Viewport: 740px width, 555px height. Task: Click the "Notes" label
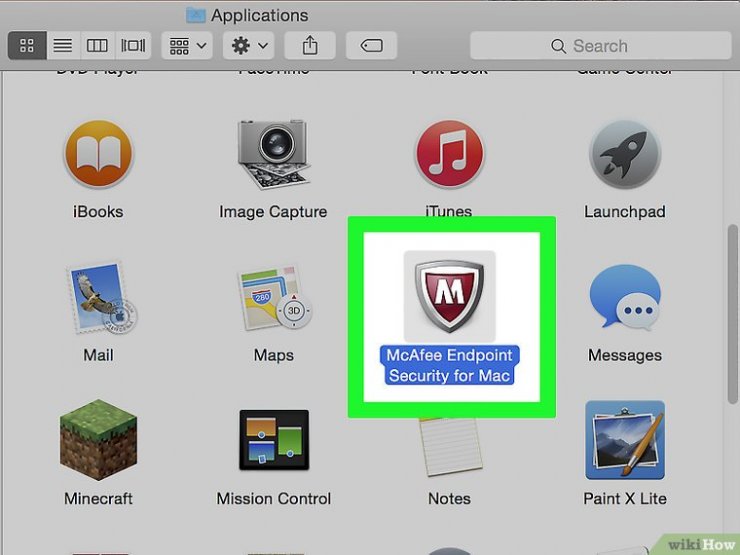click(x=449, y=498)
